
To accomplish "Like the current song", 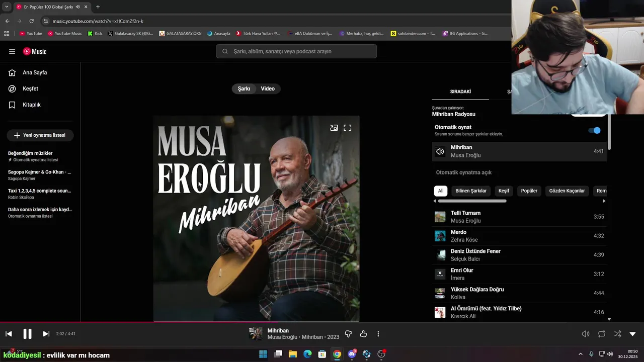I will 363,334.
